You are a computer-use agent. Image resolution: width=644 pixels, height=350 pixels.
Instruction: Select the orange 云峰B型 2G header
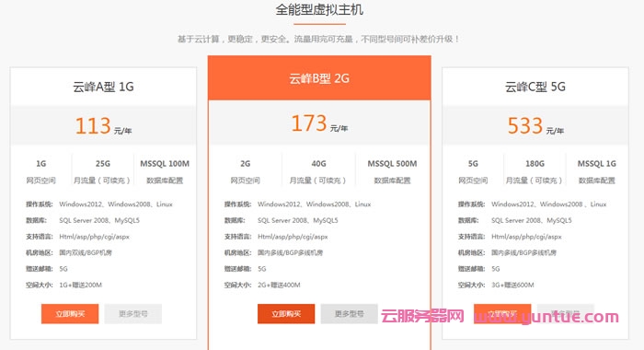click(x=319, y=78)
